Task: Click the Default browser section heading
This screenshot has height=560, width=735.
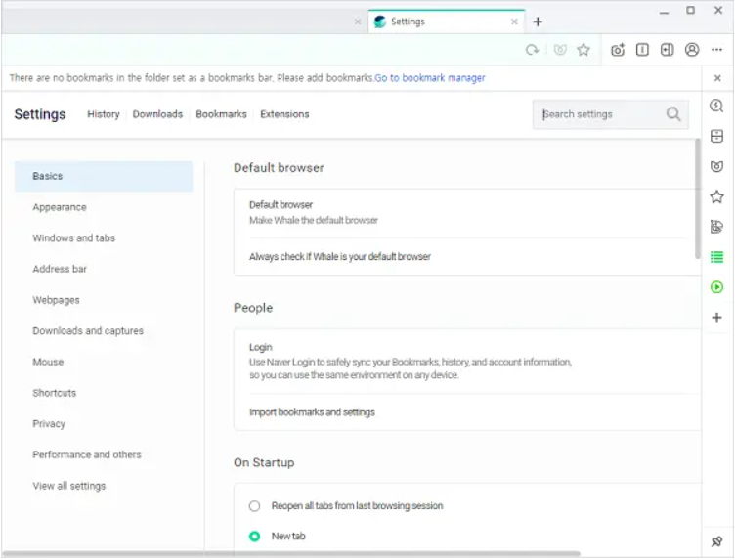Action: pos(279,168)
